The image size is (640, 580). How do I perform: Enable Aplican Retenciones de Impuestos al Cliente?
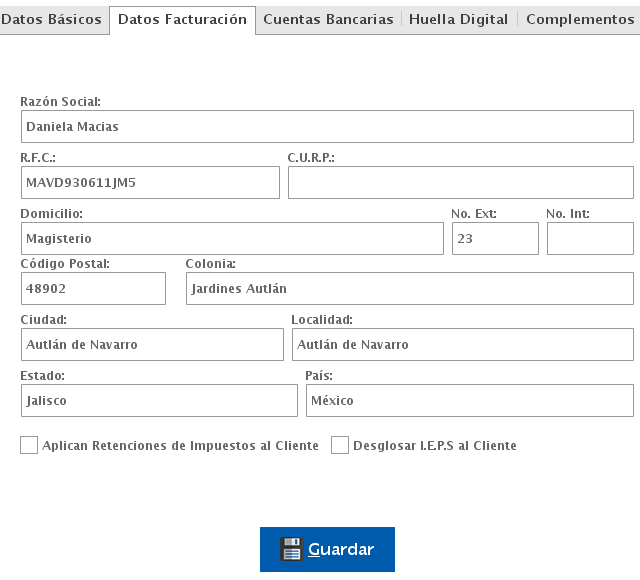(29, 445)
